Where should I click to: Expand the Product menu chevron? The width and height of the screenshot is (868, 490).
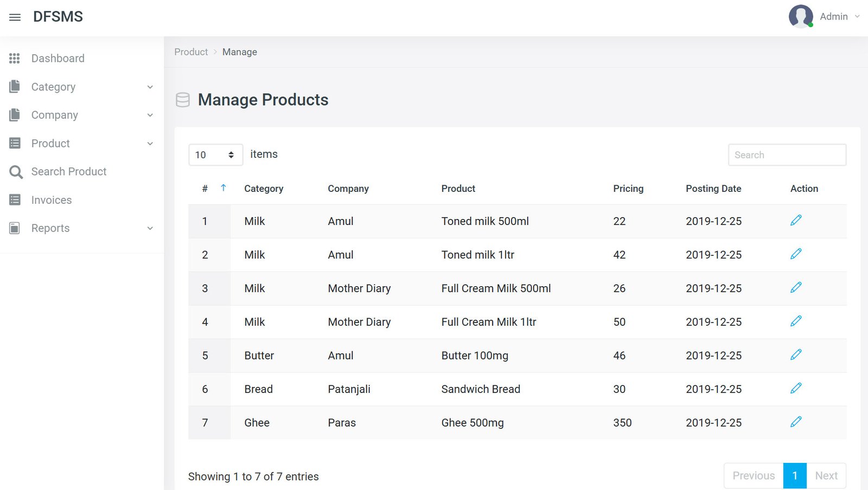click(x=150, y=144)
